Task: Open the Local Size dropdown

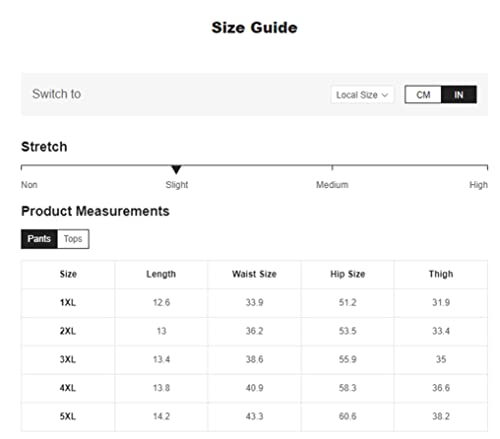Action: (x=362, y=95)
